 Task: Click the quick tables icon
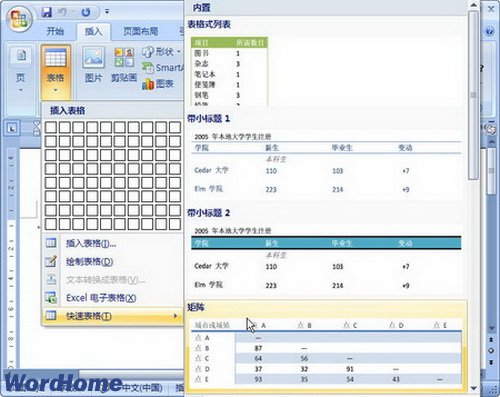click(51, 315)
